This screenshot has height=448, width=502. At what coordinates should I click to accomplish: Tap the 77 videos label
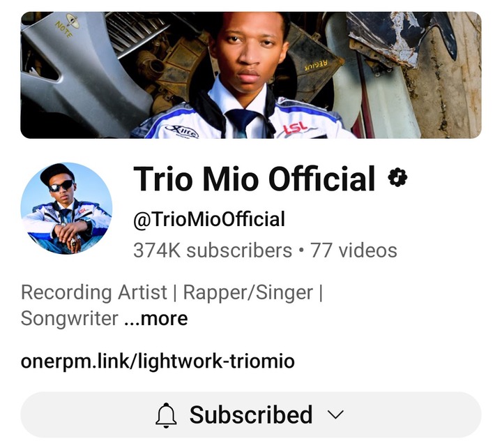pos(353,251)
